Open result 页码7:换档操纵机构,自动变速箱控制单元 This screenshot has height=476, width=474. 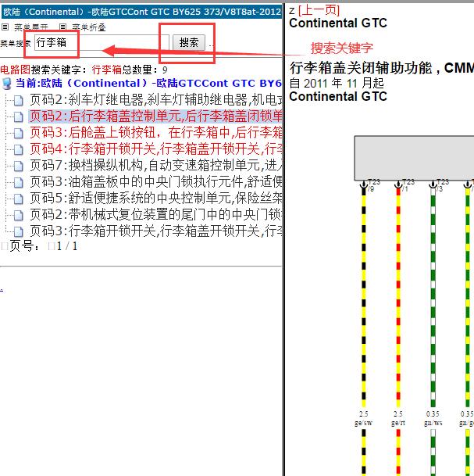coord(156,165)
